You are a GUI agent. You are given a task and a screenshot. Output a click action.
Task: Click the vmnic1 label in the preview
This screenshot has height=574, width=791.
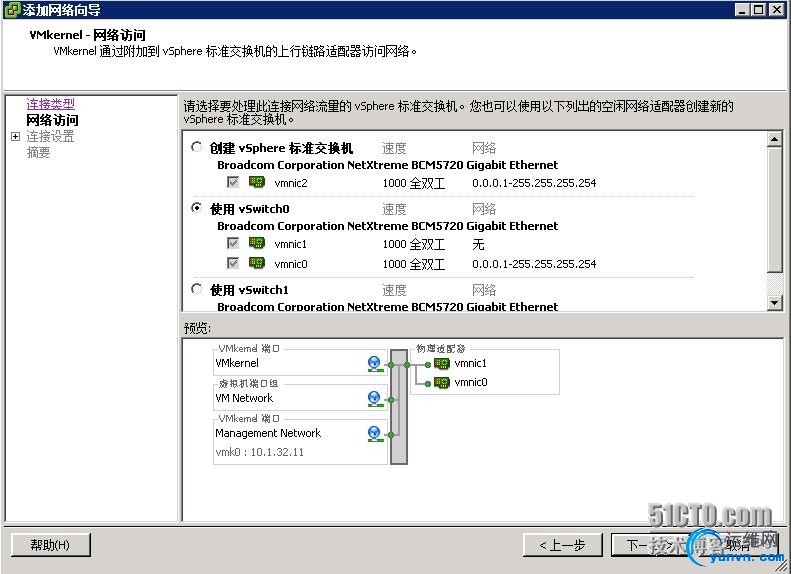click(x=470, y=363)
